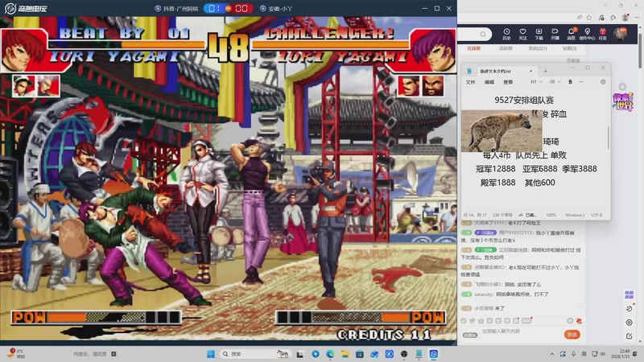Open Microsoft Edge from taskbar
Viewport: 644px width, 362px height.
coord(330,354)
